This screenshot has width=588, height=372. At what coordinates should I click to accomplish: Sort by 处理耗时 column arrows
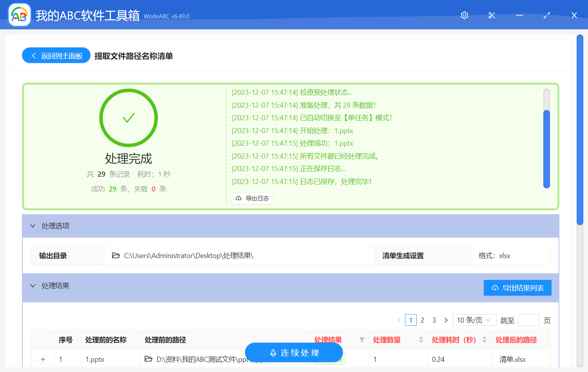(485, 340)
